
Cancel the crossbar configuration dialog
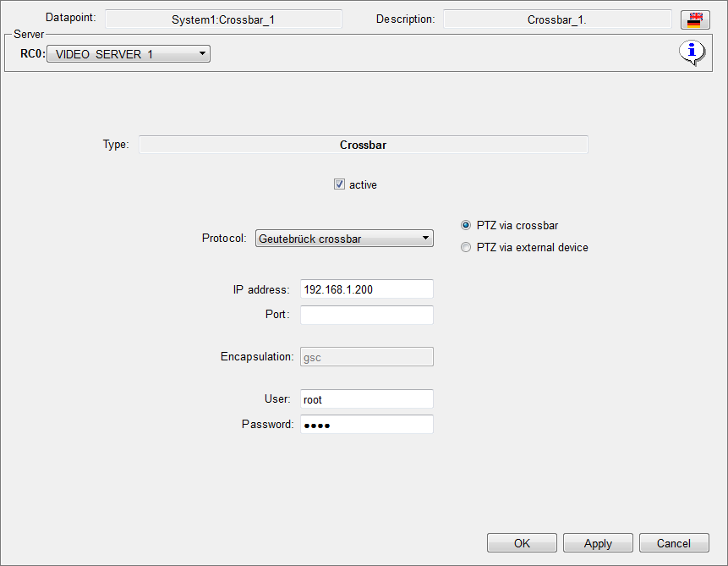673,543
